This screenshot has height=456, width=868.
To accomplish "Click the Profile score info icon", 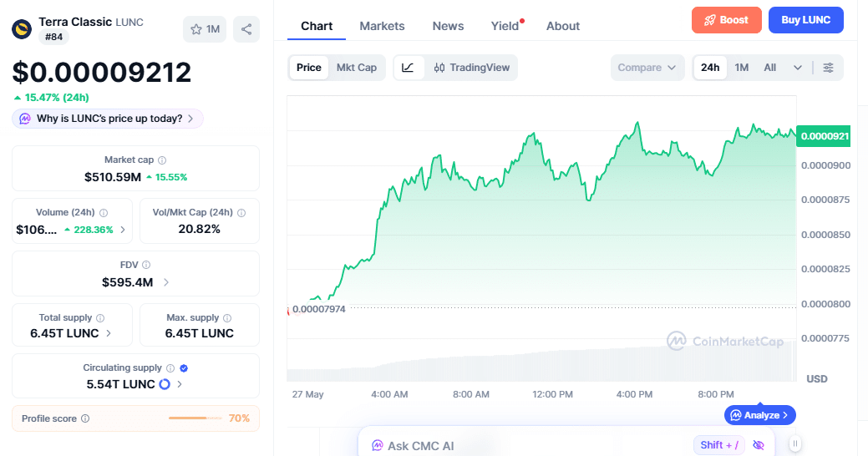I will point(85,418).
